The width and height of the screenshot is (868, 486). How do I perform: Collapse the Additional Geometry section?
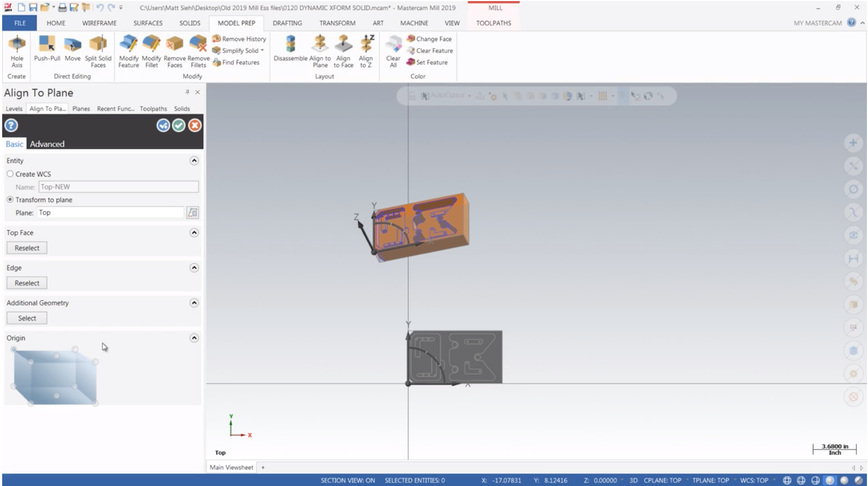tap(194, 303)
